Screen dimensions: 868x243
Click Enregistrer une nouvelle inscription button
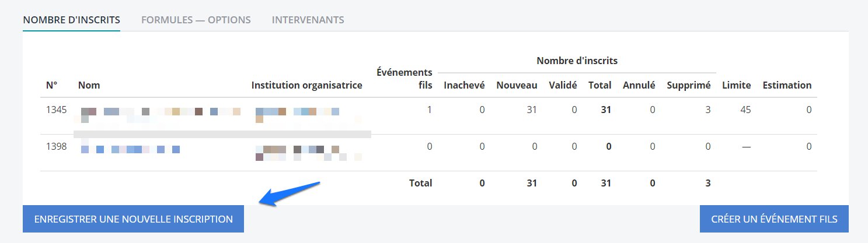[x=133, y=219]
